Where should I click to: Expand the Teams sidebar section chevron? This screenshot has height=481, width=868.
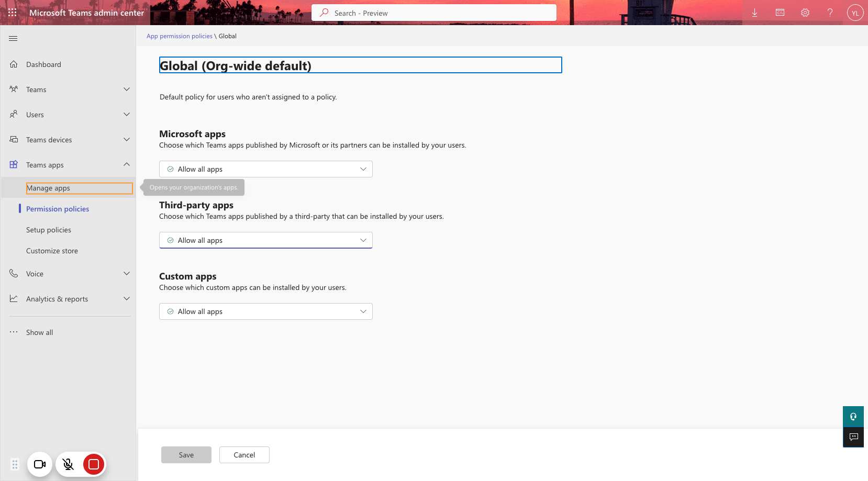point(127,90)
